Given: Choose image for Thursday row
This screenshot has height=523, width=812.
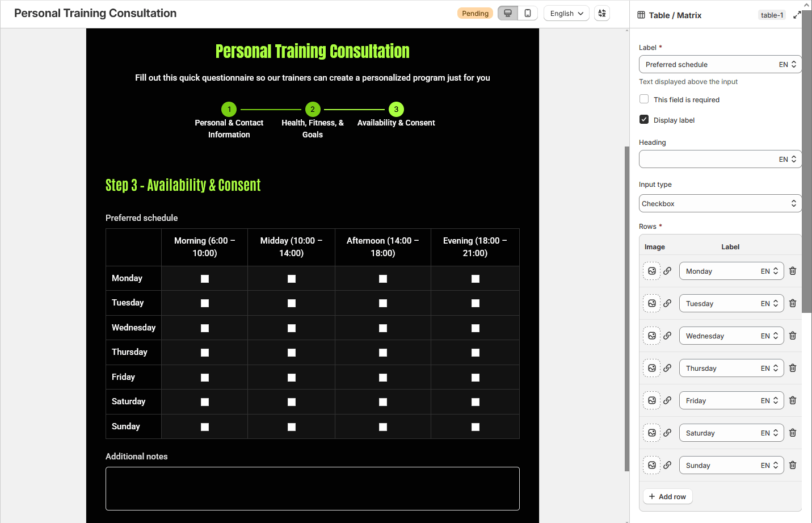Looking at the screenshot, I should click(652, 368).
